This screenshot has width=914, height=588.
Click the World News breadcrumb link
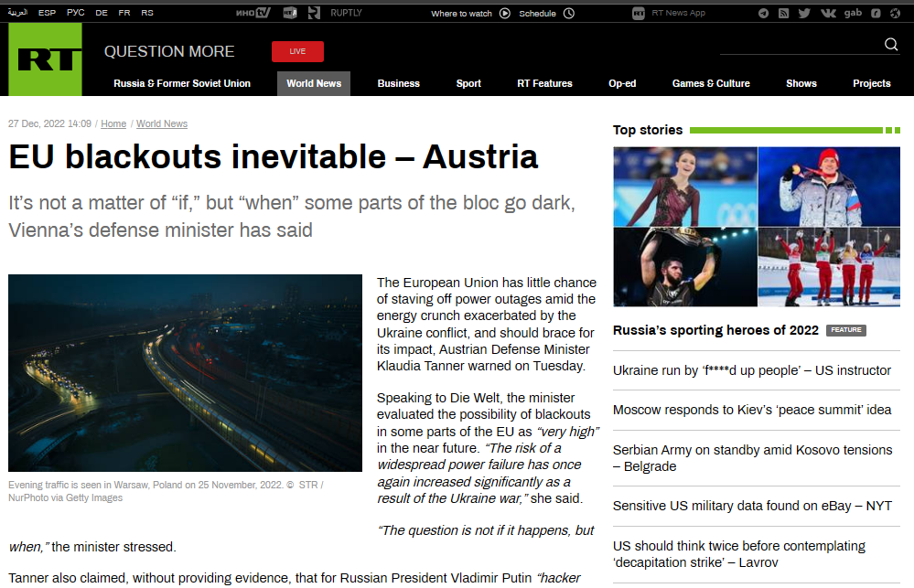[x=162, y=123]
